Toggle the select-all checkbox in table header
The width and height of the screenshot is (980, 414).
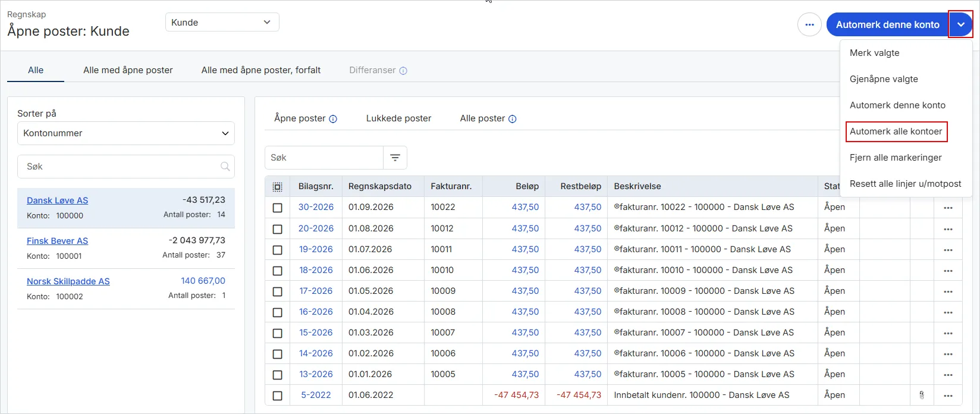277,187
